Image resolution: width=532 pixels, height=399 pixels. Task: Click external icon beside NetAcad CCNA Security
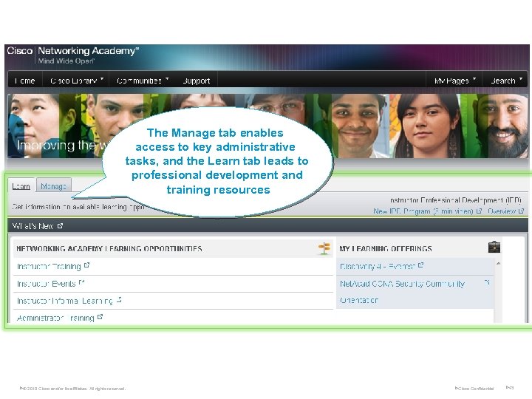486,282
